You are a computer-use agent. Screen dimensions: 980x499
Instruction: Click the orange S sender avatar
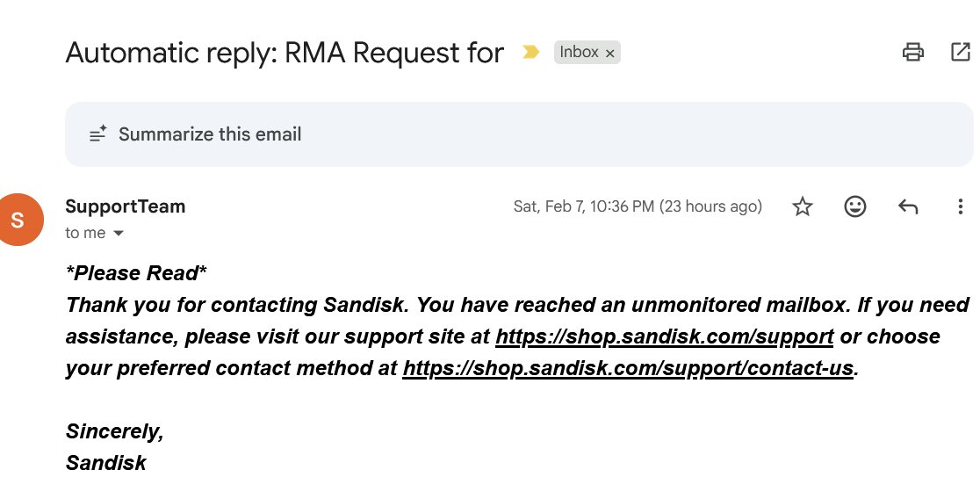(18, 220)
